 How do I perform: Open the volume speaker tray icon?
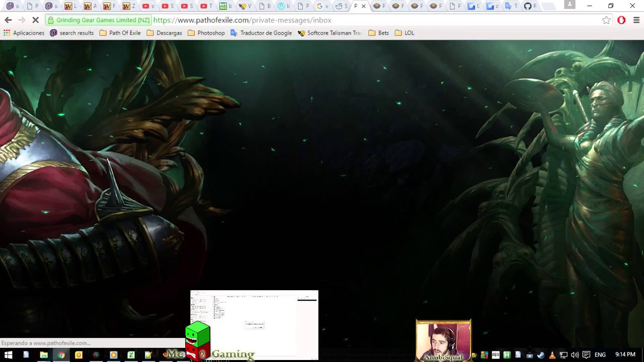pyautogui.click(x=575, y=355)
